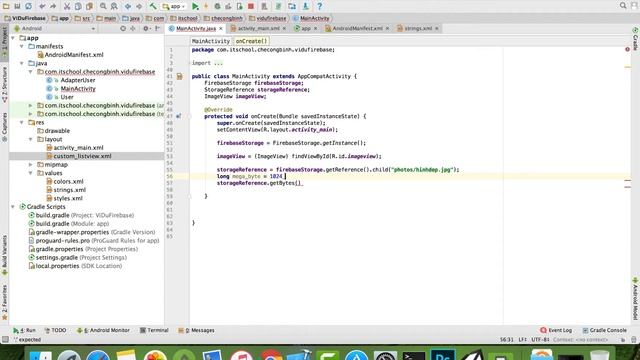640x360 pixels.
Task: Click the Synchronize toolbar icon
Action: 28,6
